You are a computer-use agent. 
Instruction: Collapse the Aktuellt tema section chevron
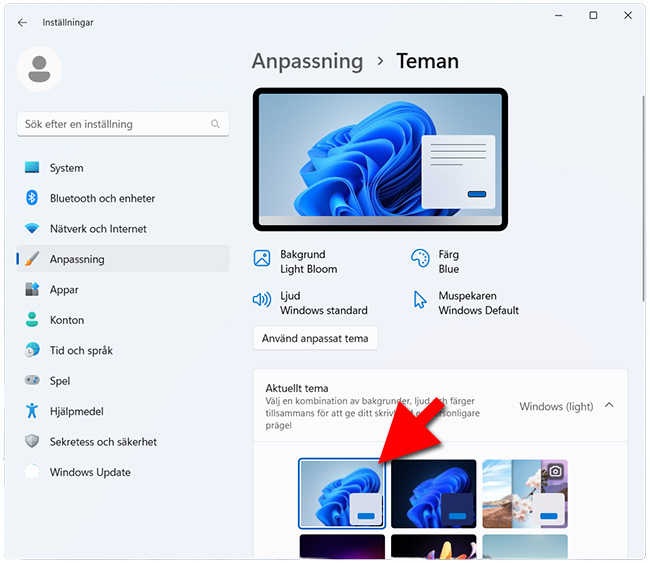click(x=609, y=406)
